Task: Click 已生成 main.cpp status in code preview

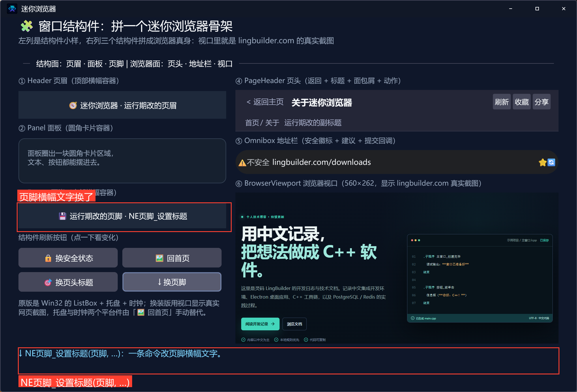Action: coord(424,318)
